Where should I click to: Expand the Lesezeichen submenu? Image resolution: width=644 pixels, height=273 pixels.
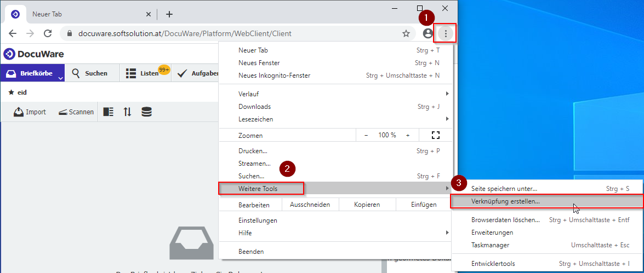[x=336, y=119]
